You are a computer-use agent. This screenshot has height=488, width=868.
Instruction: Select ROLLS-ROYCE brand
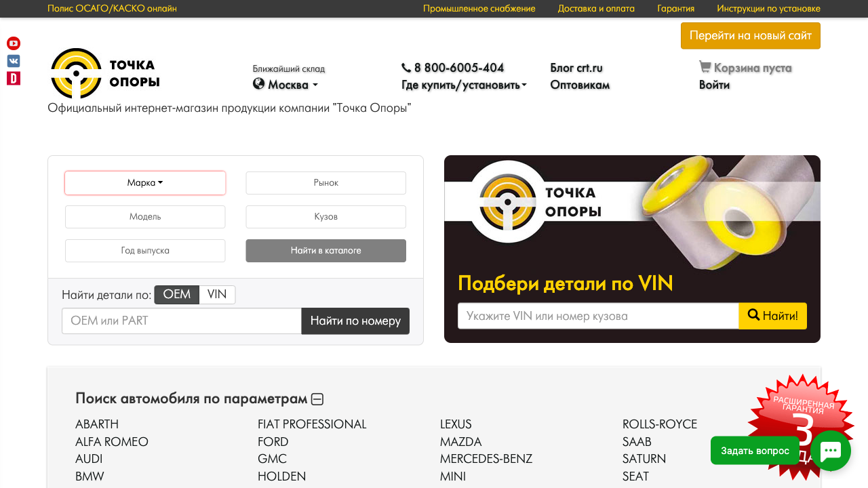[660, 424]
